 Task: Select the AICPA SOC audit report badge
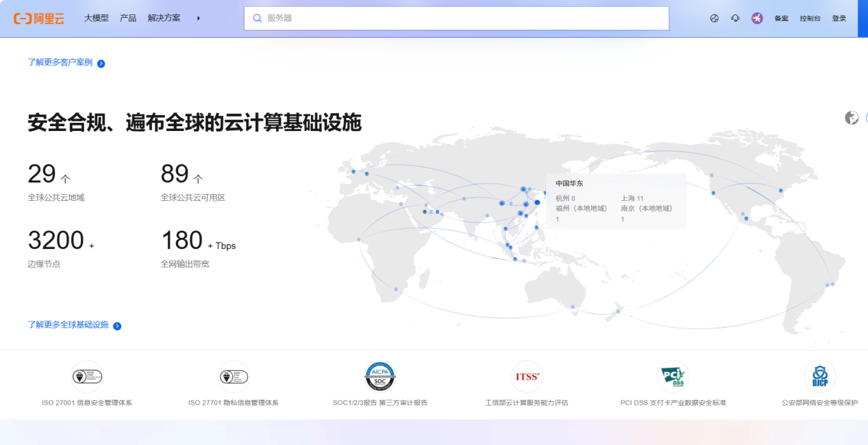tap(380, 376)
